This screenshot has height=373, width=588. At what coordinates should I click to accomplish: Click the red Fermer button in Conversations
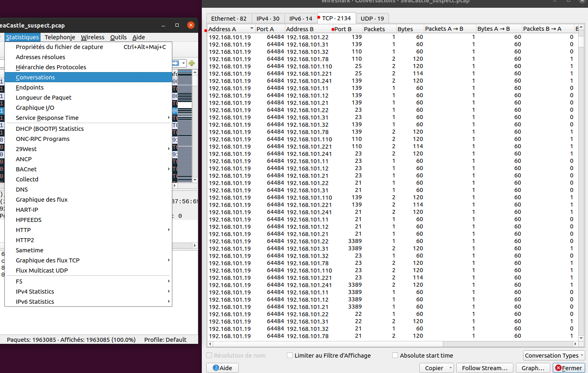(569, 368)
